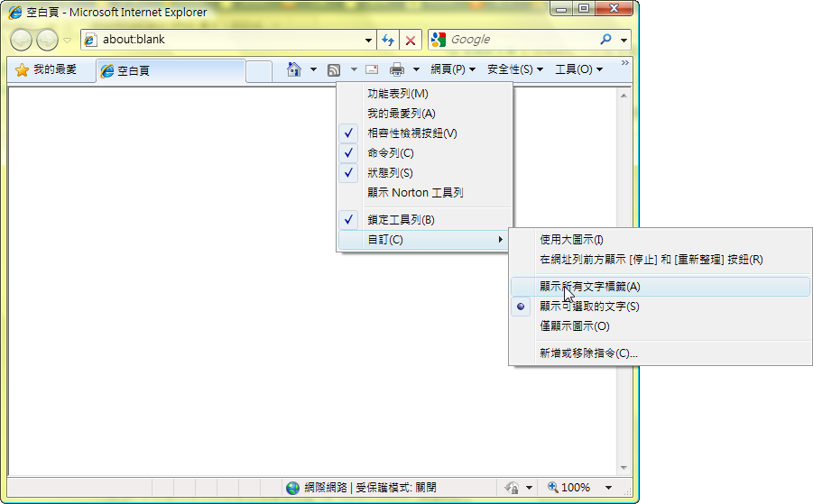Uncheck 命令列(C) command bar

pos(424,152)
